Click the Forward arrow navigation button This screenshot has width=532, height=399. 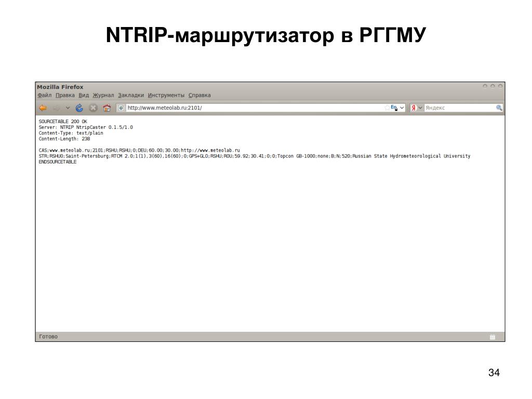pos(57,108)
